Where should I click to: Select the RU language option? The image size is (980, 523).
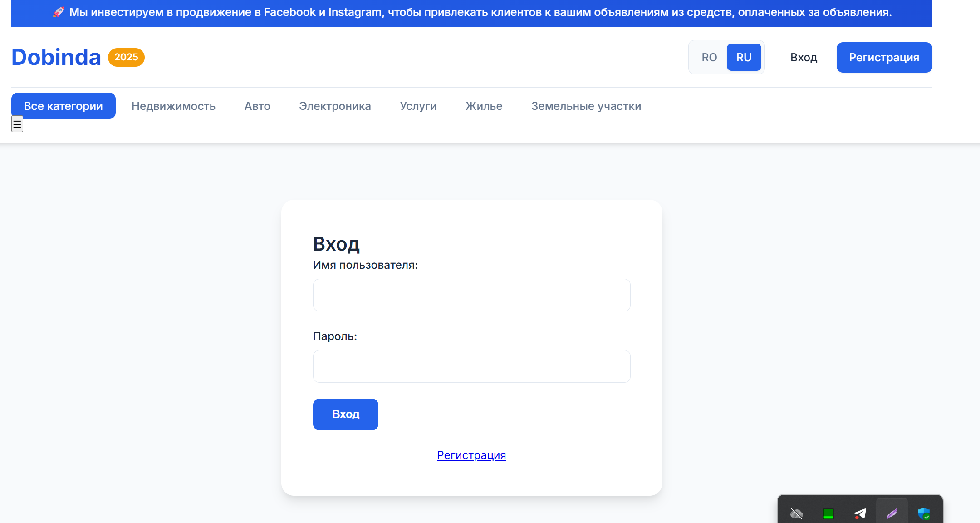click(x=744, y=57)
